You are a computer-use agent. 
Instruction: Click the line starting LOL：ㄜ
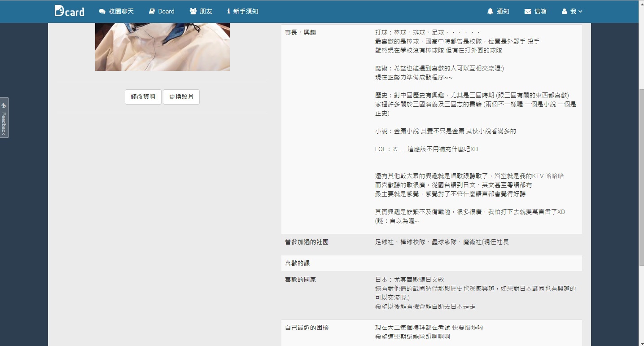point(427,149)
